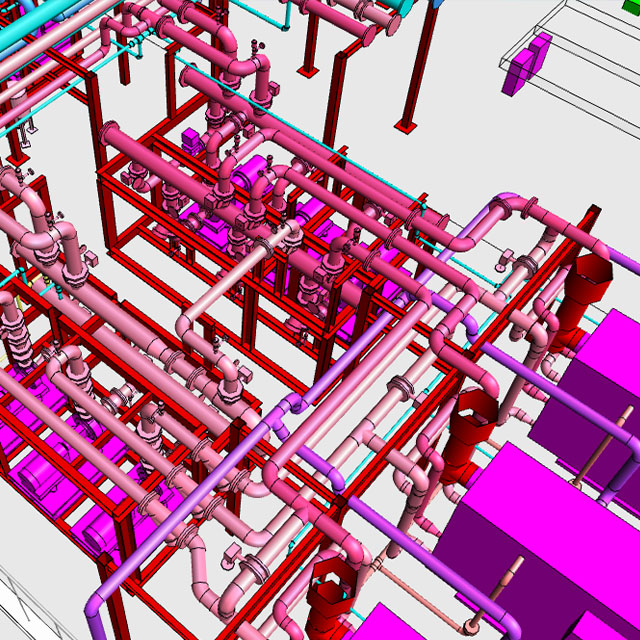640x640 pixels.
Task: Select the short yellow pipe segment
Action: 36,279
